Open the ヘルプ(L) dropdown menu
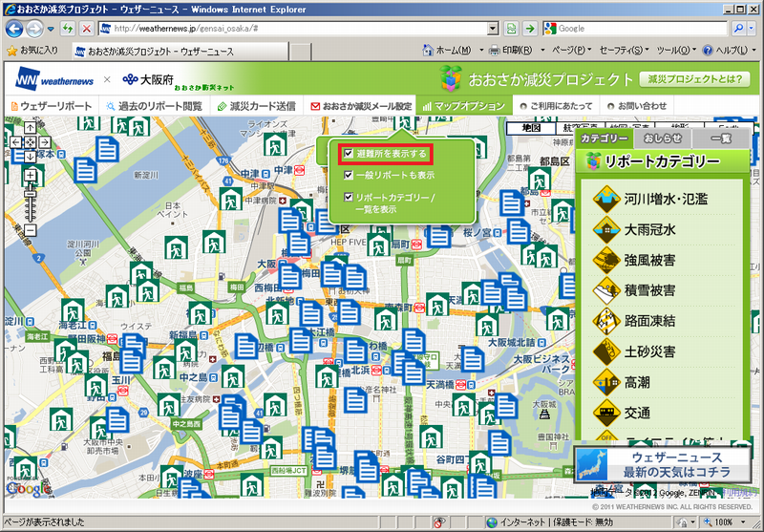764x532 pixels. [x=729, y=51]
